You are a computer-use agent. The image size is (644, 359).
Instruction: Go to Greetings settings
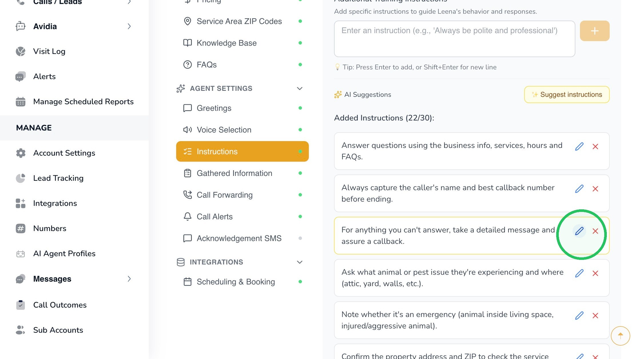[243, 108]
